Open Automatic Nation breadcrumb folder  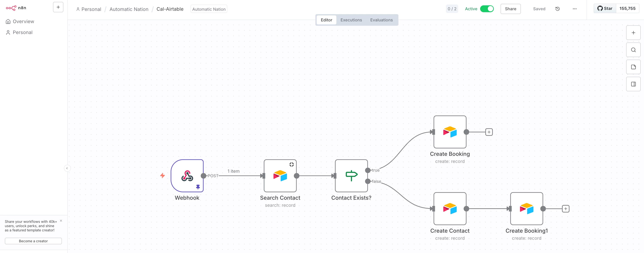click(129, 9)
